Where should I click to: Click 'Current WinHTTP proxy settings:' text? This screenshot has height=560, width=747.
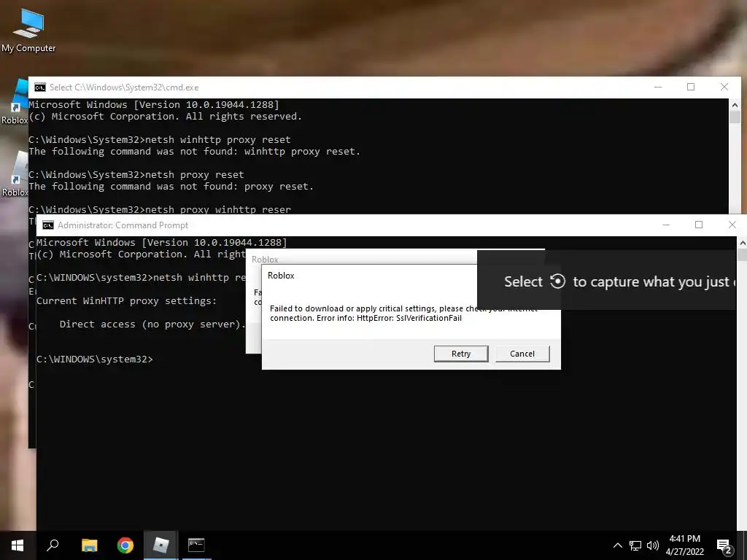pyautogui.click(x=126, y=301)
